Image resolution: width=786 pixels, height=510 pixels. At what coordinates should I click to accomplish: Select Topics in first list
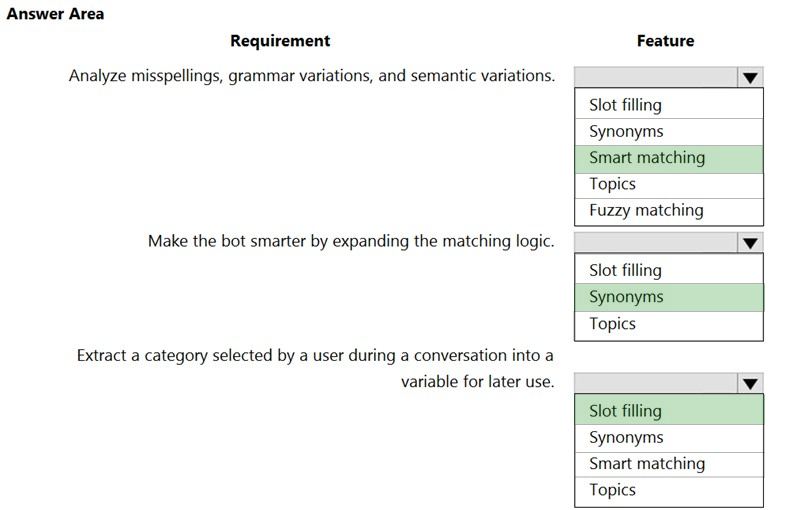click(x=669, y=186)
